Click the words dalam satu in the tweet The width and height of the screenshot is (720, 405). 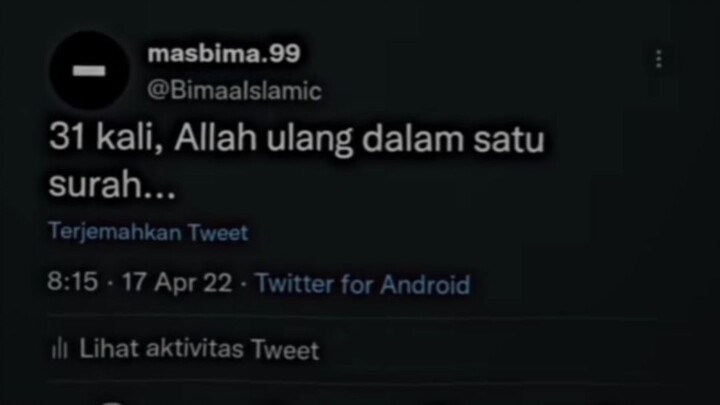pos(453,139)
